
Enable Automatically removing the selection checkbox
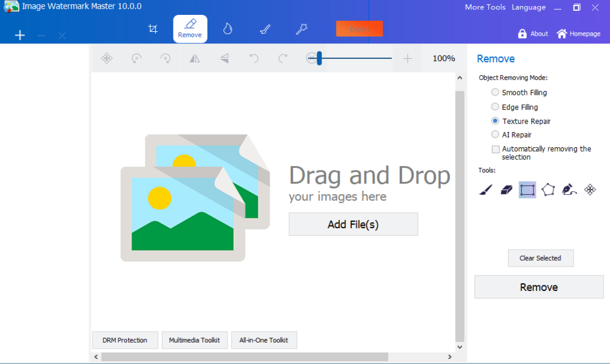pyautogui.click(x=495, y=149)
